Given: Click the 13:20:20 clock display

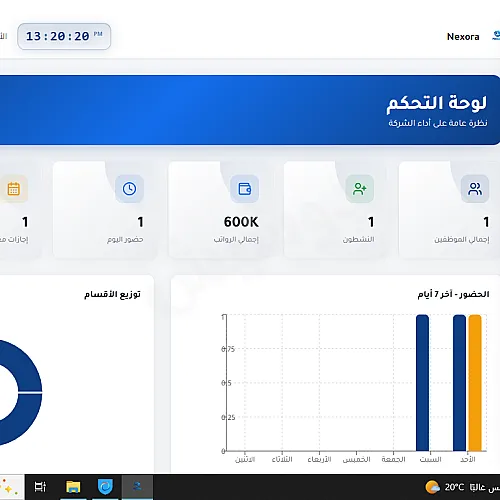Looking at the screenshot, I should [x=64, y=36].
